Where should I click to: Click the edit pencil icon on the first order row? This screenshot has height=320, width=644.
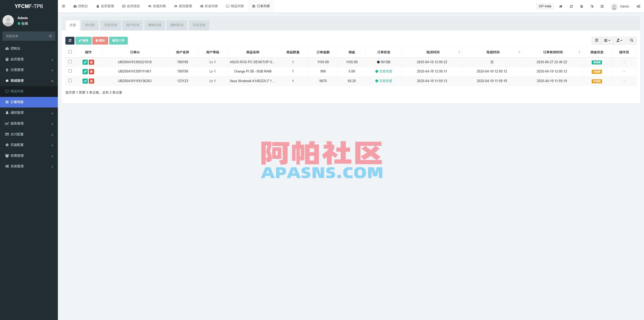(x=85, y=62)
